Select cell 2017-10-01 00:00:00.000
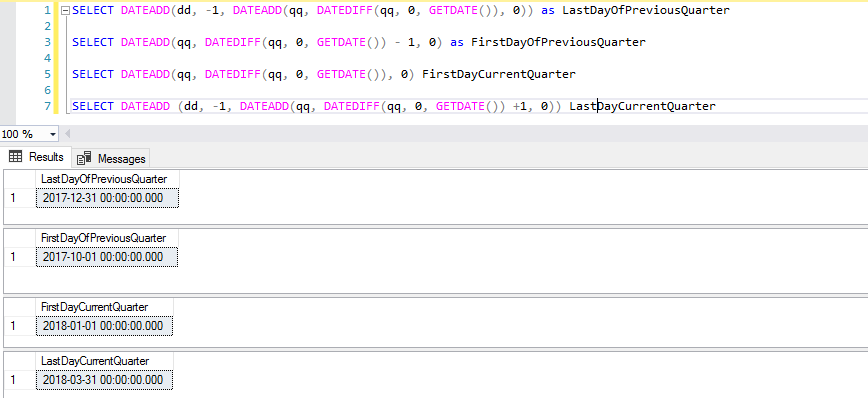The height and width of the screenshot is (398, 868). click(x=107, y=257)
